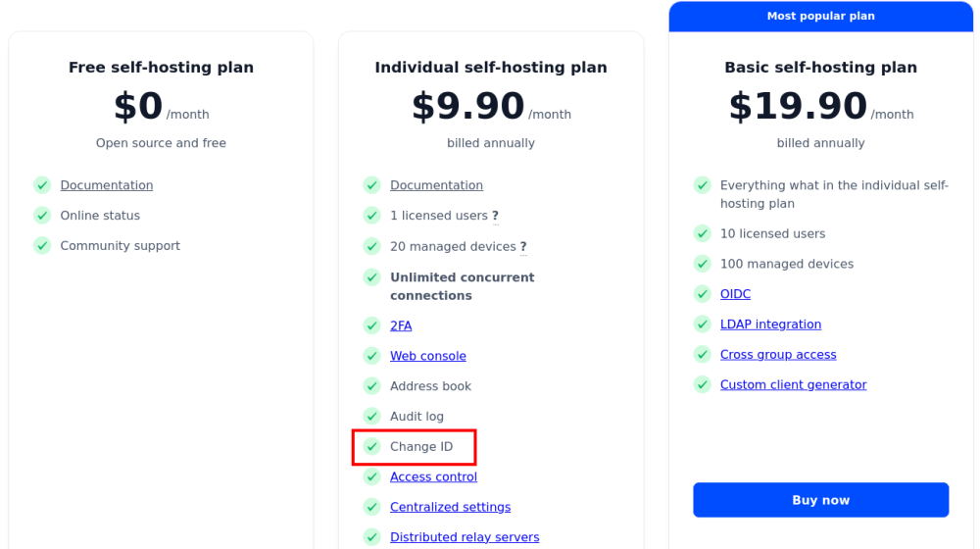Click the checkmark icon beside Online status
This screenshot has height=549, width=980.
(x=42, y=216)
